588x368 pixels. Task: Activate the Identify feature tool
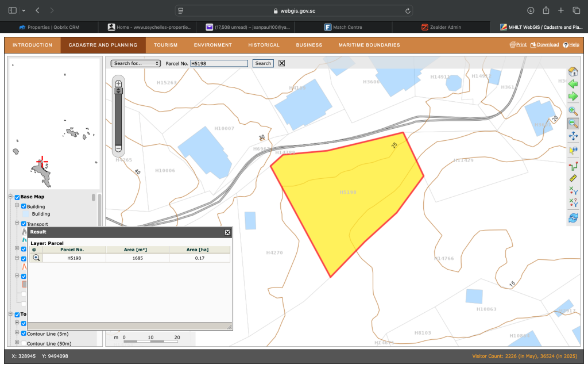572,151
